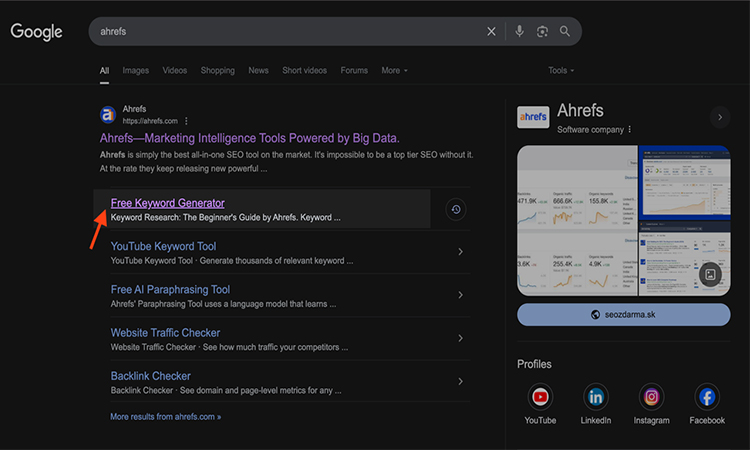Expand the Free AI Paraphrasing Tool chevron
The image size is (750, 450).
pos(460,295)
